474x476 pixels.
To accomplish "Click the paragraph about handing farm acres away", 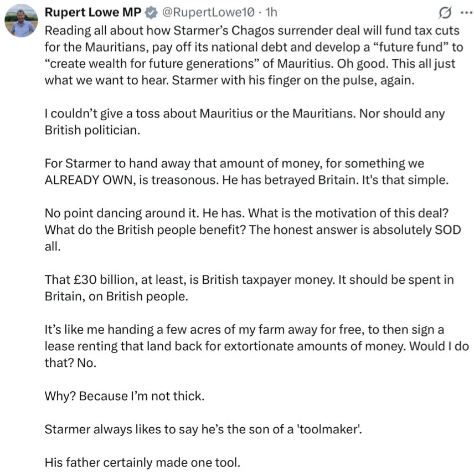I will coord(256,346).
